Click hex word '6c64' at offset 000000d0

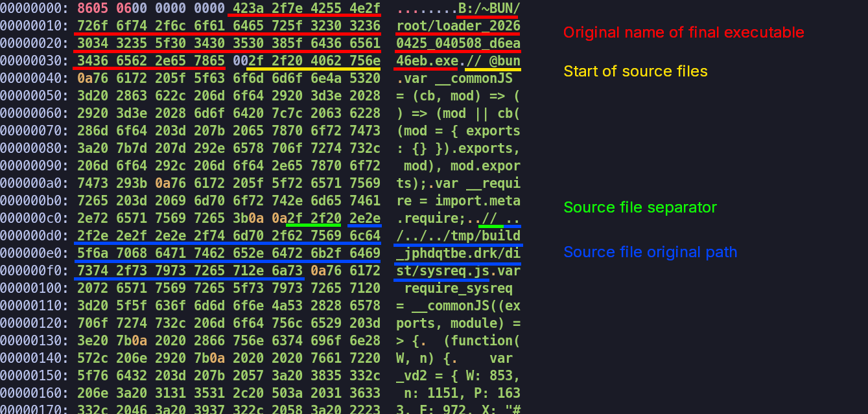(x=365, y=236)
